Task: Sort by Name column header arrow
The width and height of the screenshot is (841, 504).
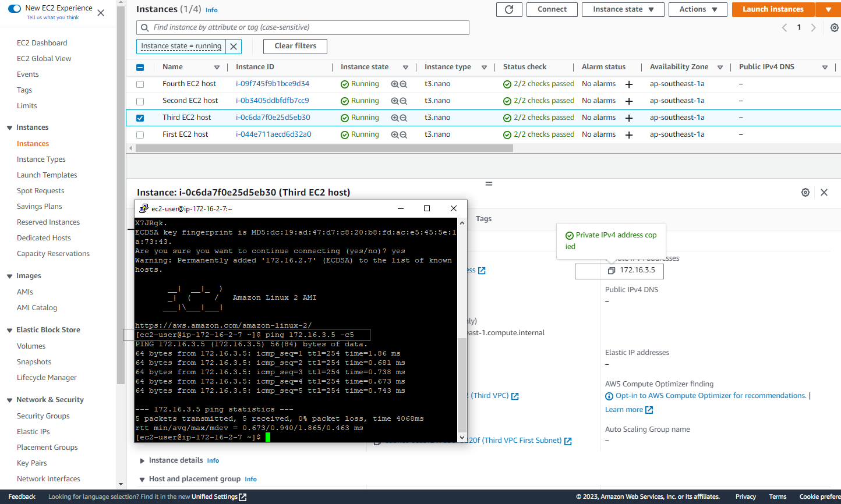Action: [217, 68]
